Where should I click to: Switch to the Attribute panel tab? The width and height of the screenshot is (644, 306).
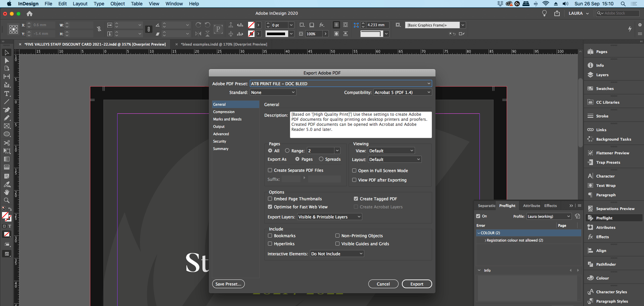tap(532, 206)
